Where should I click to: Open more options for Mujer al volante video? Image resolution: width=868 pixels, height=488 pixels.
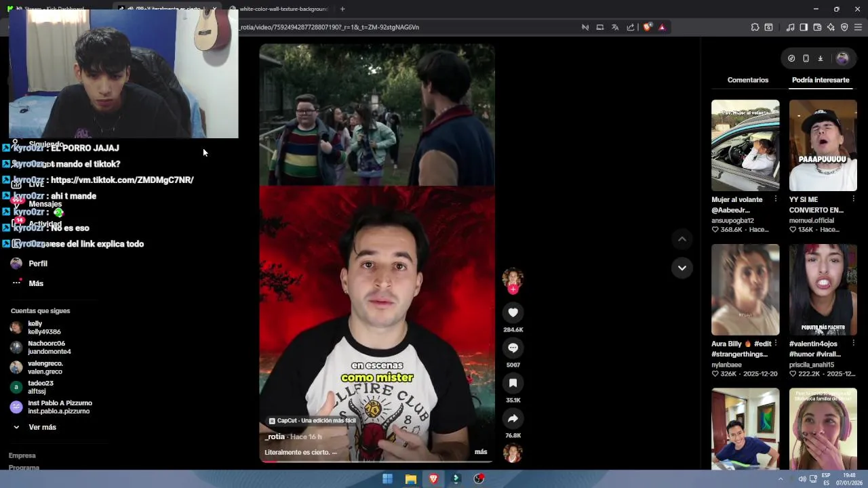[776, 199]
